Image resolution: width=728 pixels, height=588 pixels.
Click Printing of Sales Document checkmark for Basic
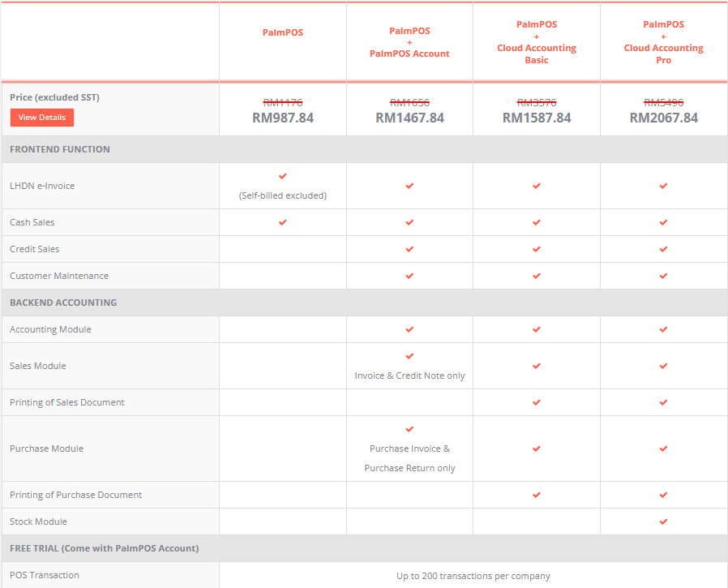[x=537, y=402]
